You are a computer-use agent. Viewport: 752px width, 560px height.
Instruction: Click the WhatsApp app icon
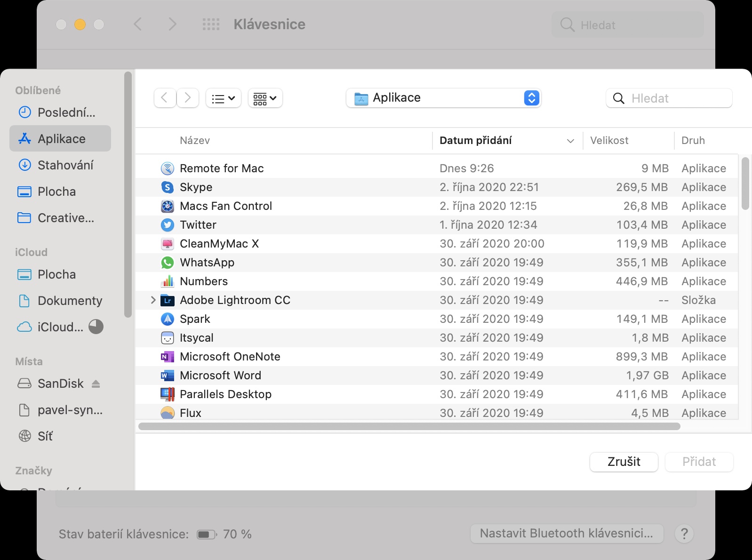click(168, 263)
